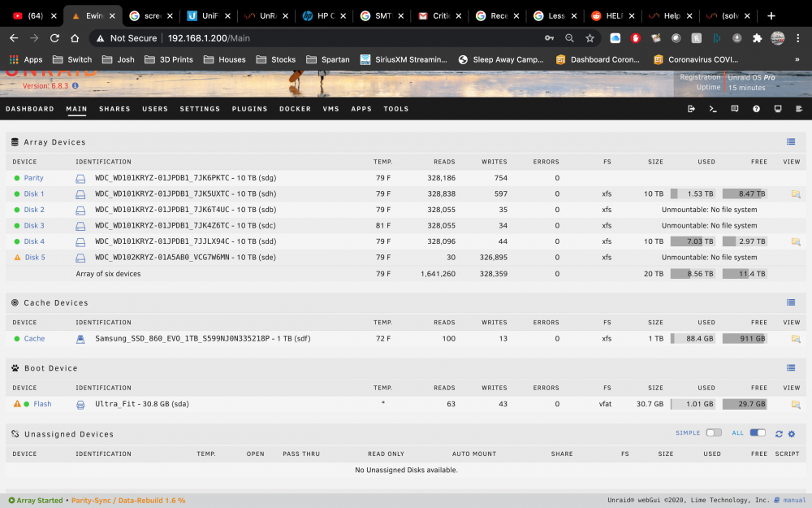This screenshot has width=812, height=508.
Task: Open the Stocks bookmark folder
Action: coord(276,59)
